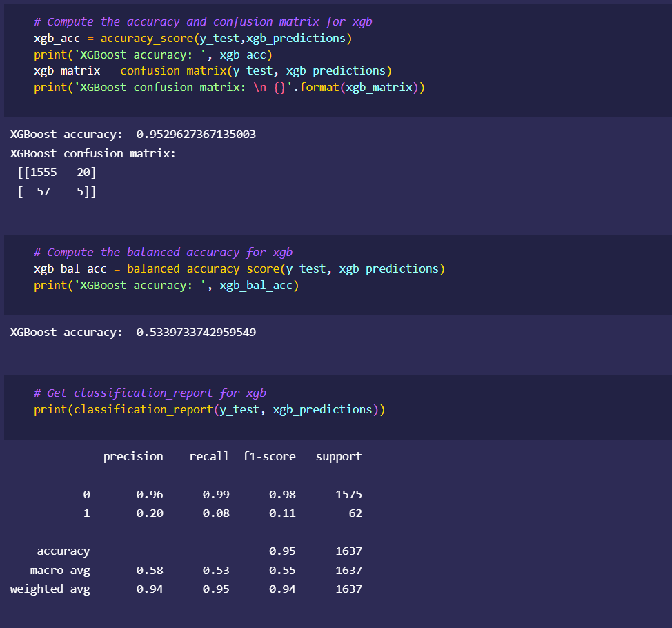Click the 'precision' column header
This screenshot has width=672, height=628.
point(133,457)
